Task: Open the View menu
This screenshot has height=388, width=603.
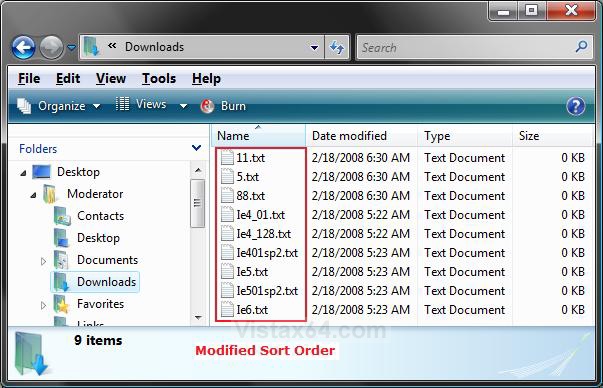Action: click(111, 78)
